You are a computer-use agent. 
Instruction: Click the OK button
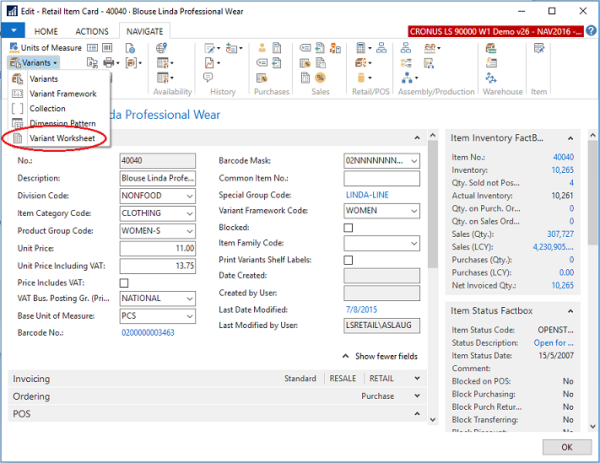point(567,447)
